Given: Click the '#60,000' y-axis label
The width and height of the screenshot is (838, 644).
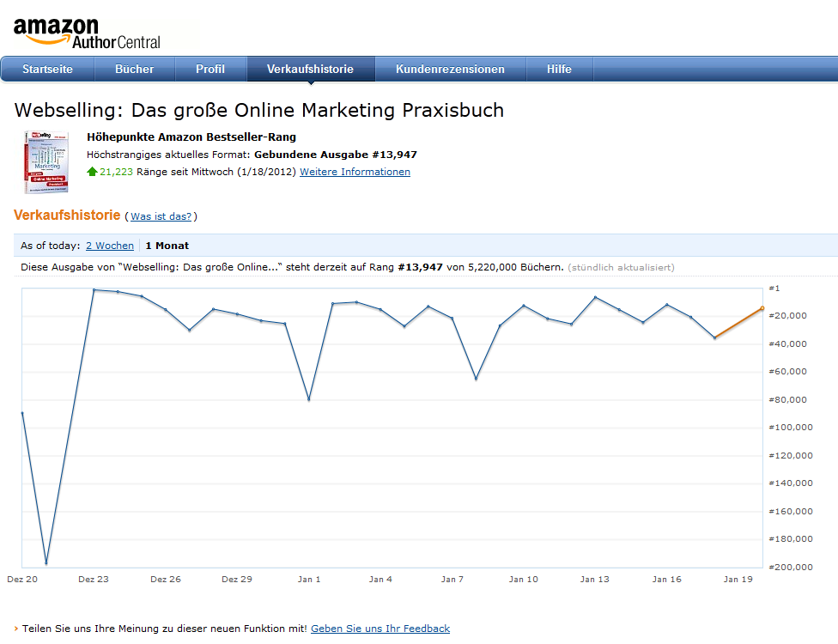Looking at the screenshot, I should [787, 372].
